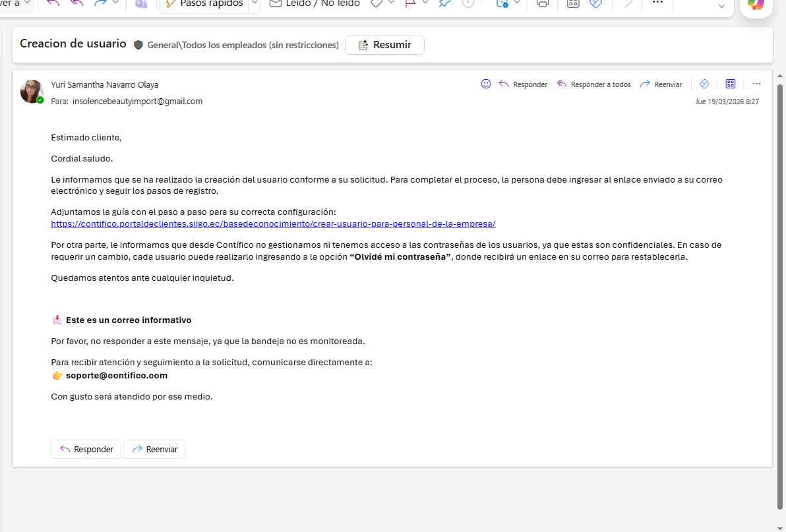Click the apps grid icon in the ribbon
Screen dimensions: 786x532
573,3
